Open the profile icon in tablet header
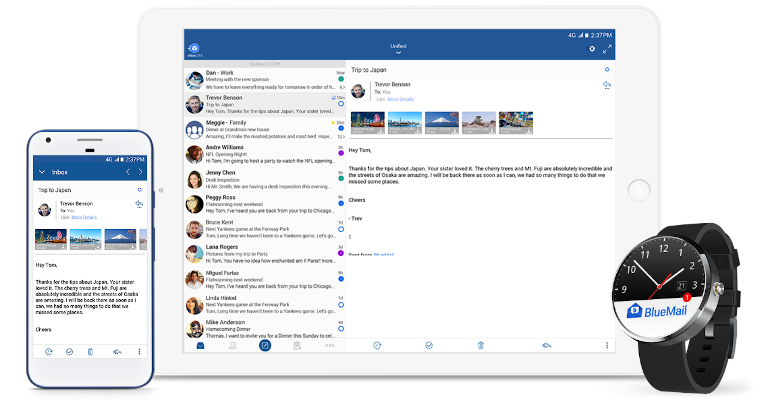Screen dimensions: 768x400 click(592, 49)
